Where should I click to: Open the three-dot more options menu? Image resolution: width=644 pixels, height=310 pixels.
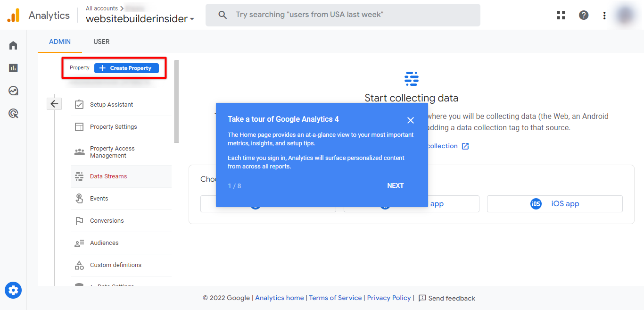(604, 15)
